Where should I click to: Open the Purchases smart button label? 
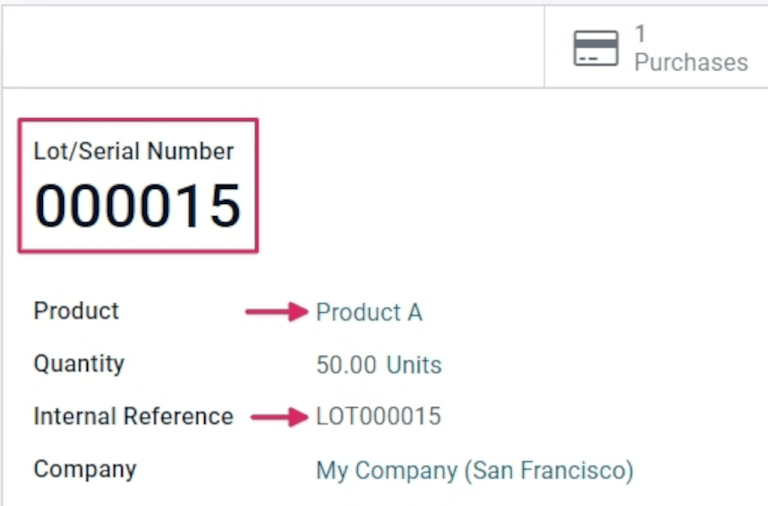(691, 62)
